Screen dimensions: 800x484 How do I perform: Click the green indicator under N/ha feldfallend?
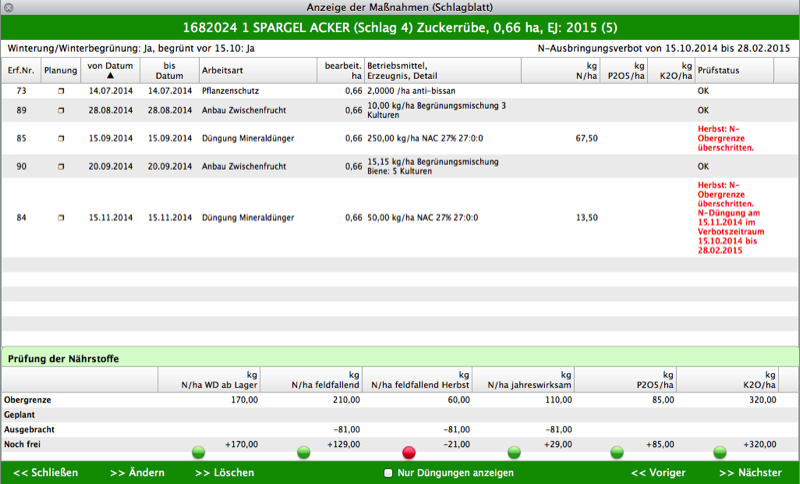pos(304,452)
